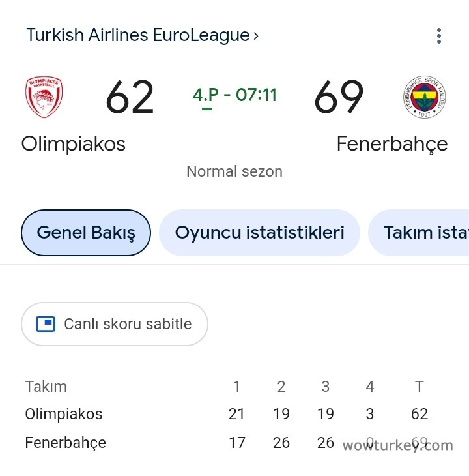
Task: Click the Fenerbahçe team name under crest
Action: pyautogui.click(x=391, y=143)
